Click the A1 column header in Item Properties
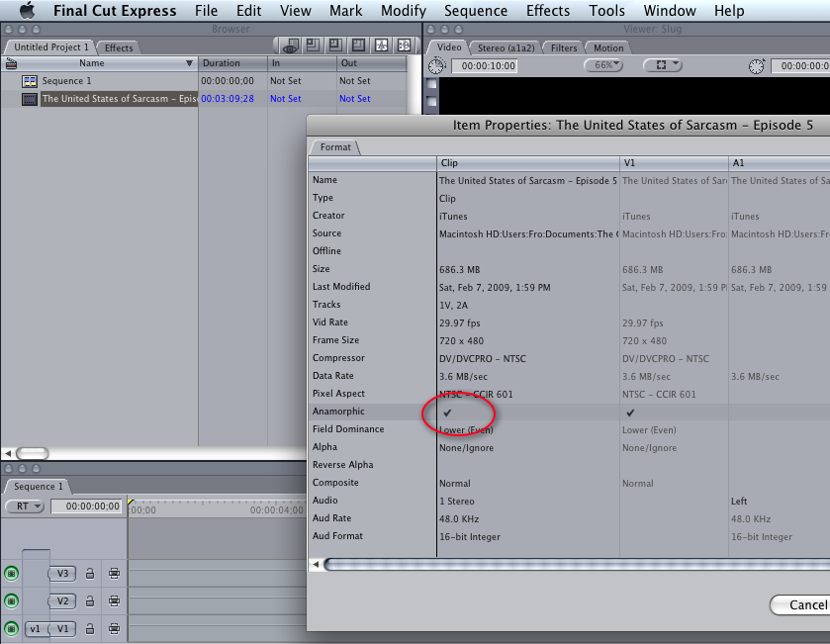The height and width of the screenshot is (644, 830). point(779,163)
